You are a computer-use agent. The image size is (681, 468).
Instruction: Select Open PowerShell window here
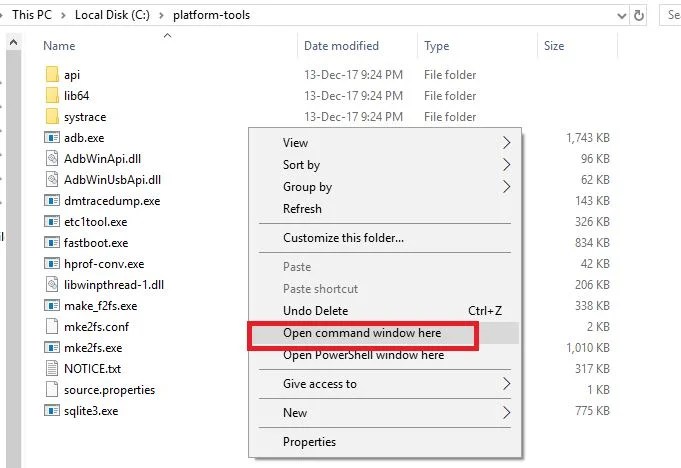coord(363,355)
